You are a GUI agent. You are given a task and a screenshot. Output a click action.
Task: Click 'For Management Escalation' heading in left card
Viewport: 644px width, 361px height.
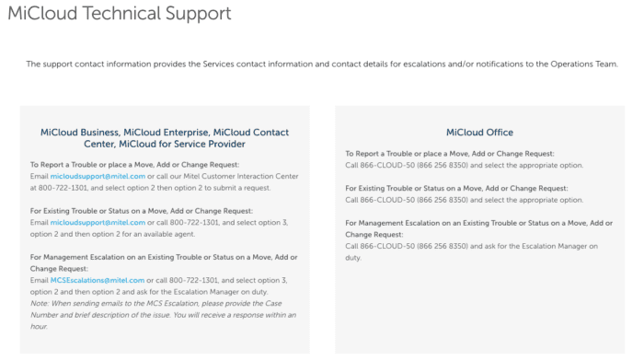pyautogui.click(x=164, y=262)
